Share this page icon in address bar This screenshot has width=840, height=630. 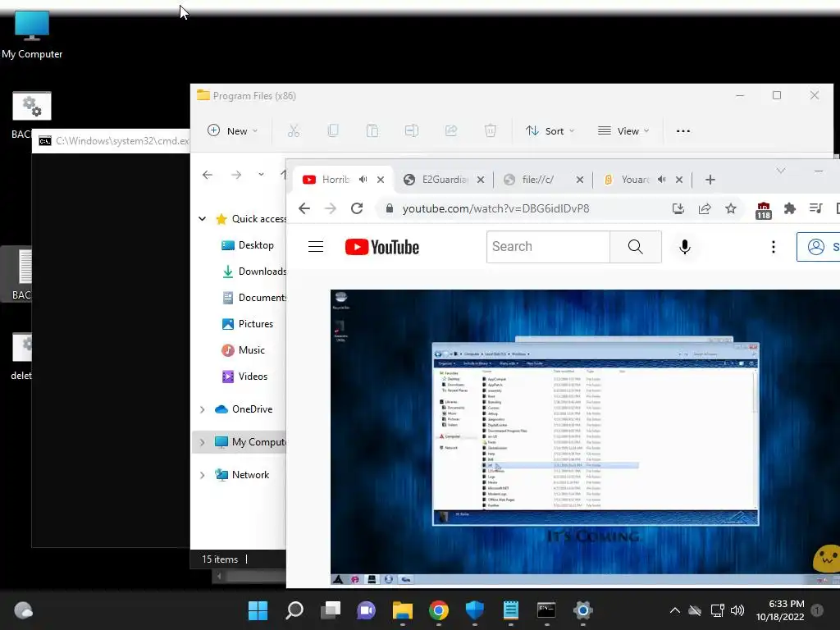tap(705, 208)
